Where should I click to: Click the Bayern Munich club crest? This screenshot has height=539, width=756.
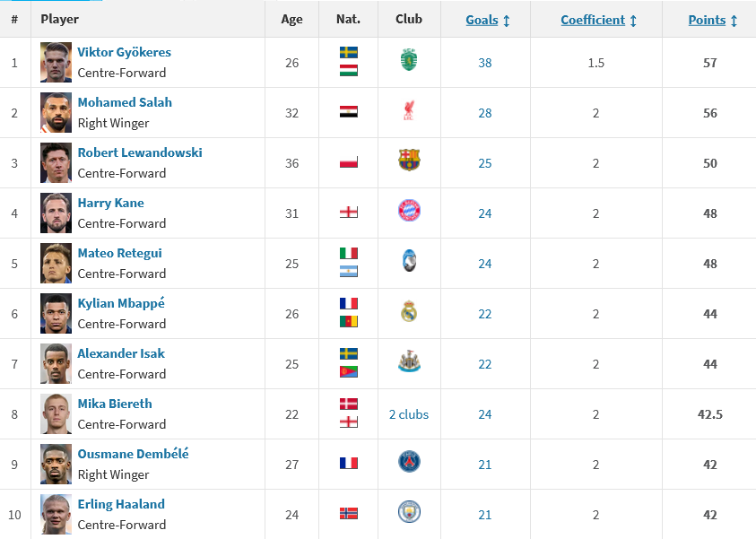409,212
